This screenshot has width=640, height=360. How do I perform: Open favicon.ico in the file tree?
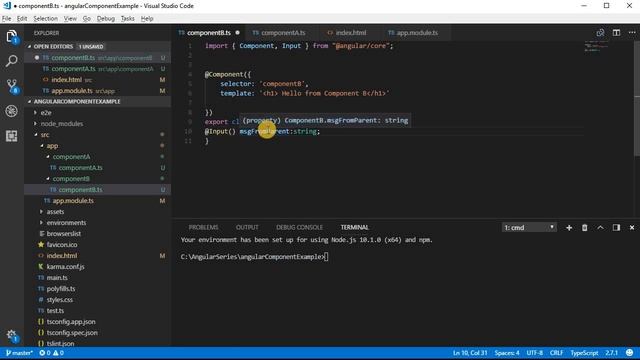point(62,245)
